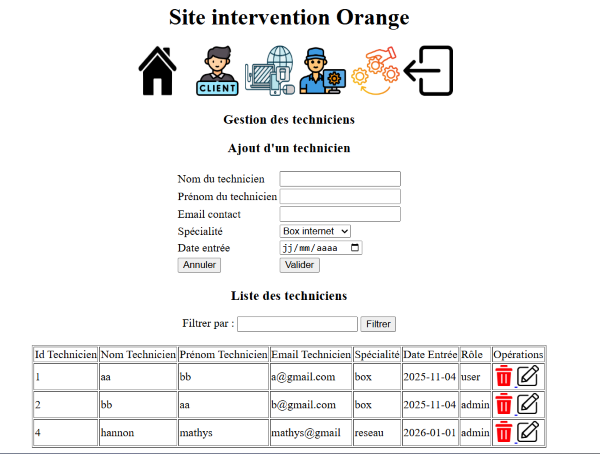This screenshot has height=454, width=600.
Task: Open the Spécialité dropdown showing Box internet
Action: click(315, 231)
